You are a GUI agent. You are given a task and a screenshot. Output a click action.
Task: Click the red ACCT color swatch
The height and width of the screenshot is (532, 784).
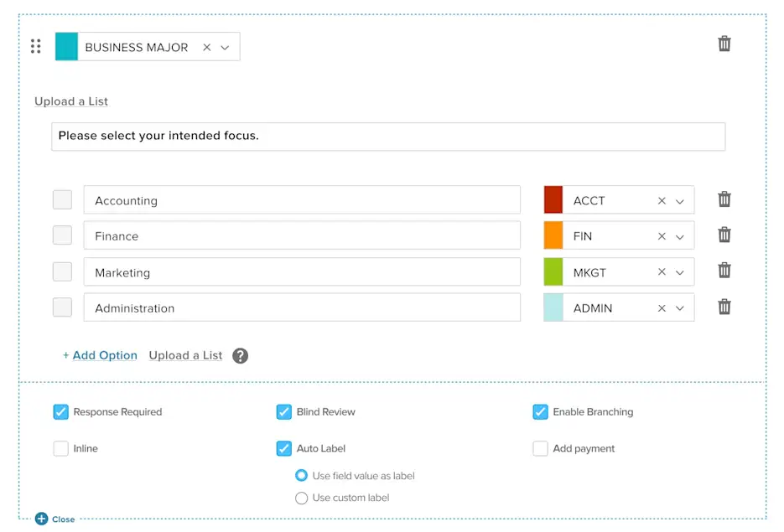(x=553, y=199)
